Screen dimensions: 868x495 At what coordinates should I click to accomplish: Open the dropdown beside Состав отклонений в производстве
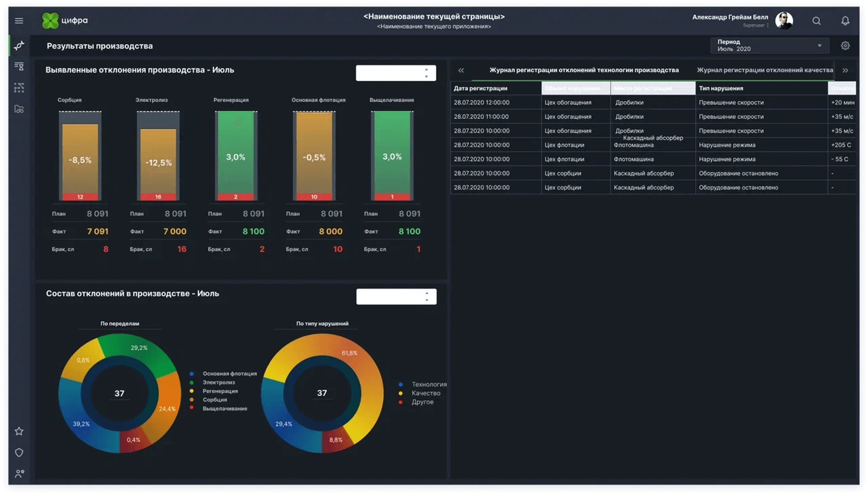396,297
